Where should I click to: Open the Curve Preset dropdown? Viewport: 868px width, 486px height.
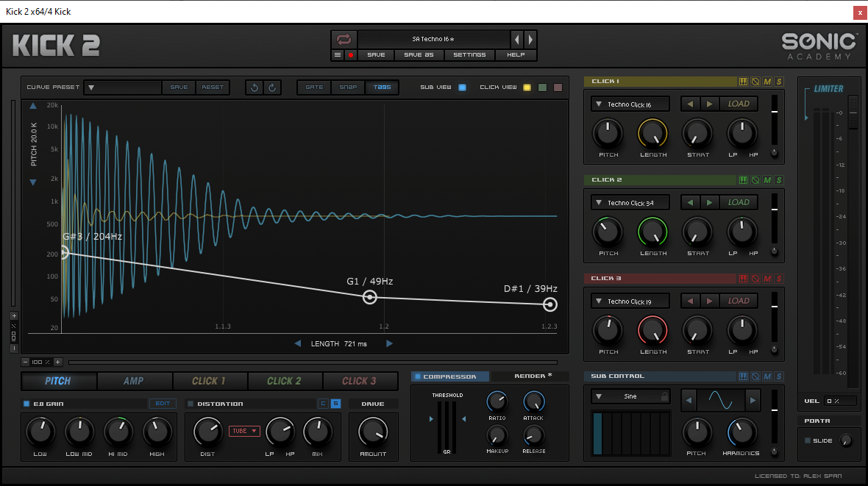(123, 87)
